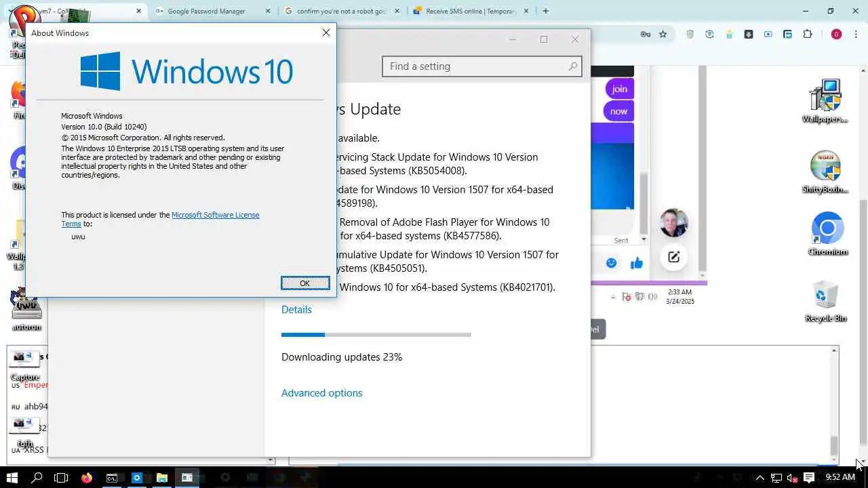Image resolution: width=868 pixels, height=488 pixels.
Task: Open Advanced options in Windows Update
Action: 321,393
